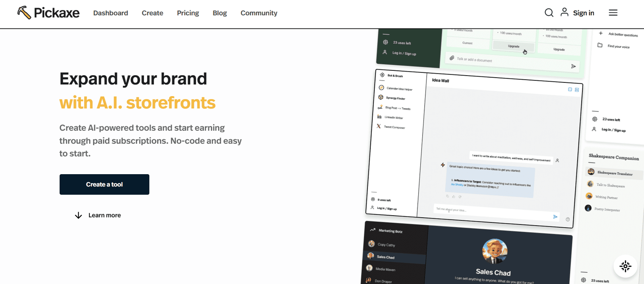Click the Sign in link
Viewport: 644px width, 284px height.
click(x=583, y=13)
